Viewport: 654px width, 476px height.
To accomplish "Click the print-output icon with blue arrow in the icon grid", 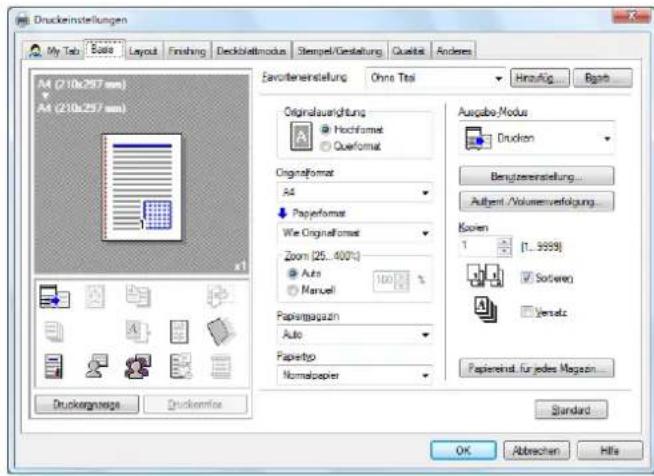I will tap(54, 297).
